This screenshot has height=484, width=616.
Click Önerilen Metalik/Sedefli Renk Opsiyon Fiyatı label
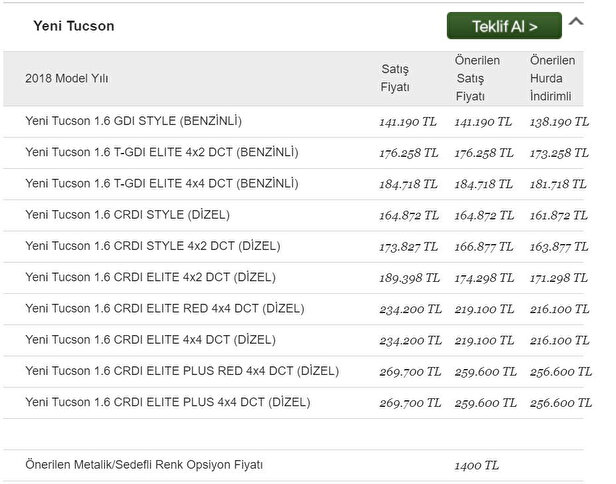pyautogui.click(x=144, y=465)
